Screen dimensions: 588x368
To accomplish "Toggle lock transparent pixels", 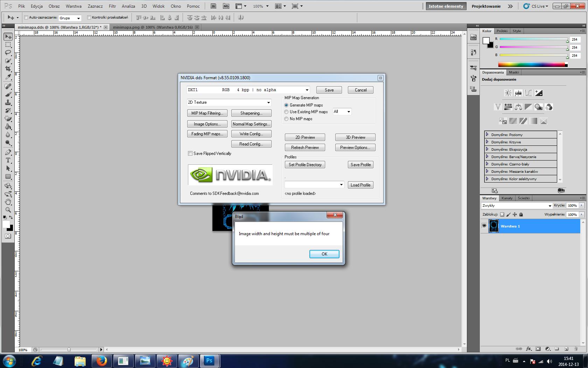I will pos(502,214).
